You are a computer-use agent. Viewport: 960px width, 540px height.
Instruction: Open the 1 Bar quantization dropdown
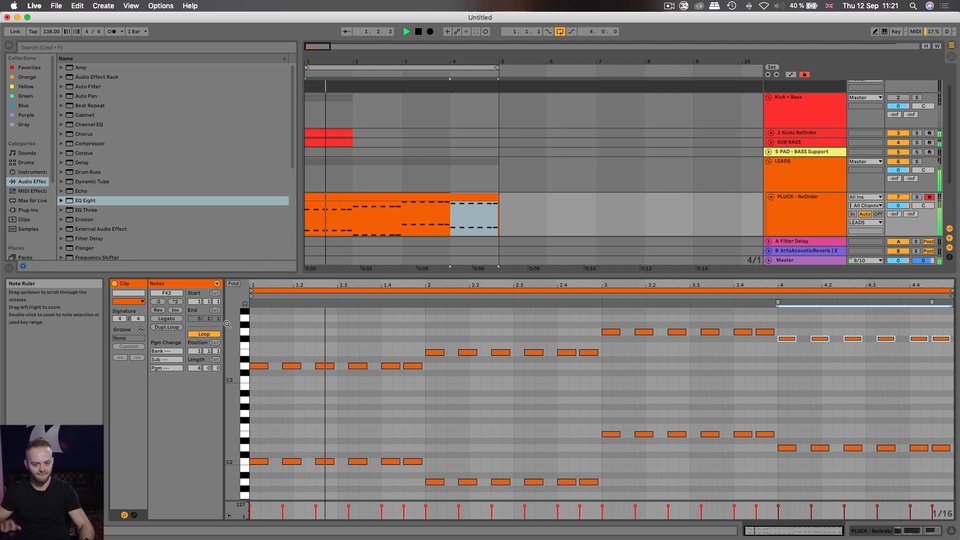(137, 31)
